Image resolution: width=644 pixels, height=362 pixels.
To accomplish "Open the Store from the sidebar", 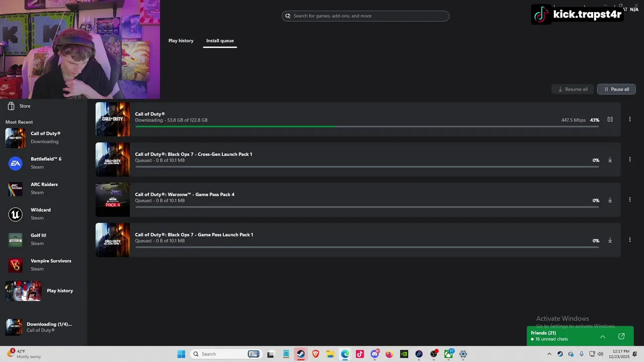I will click(x=19, y=106).
